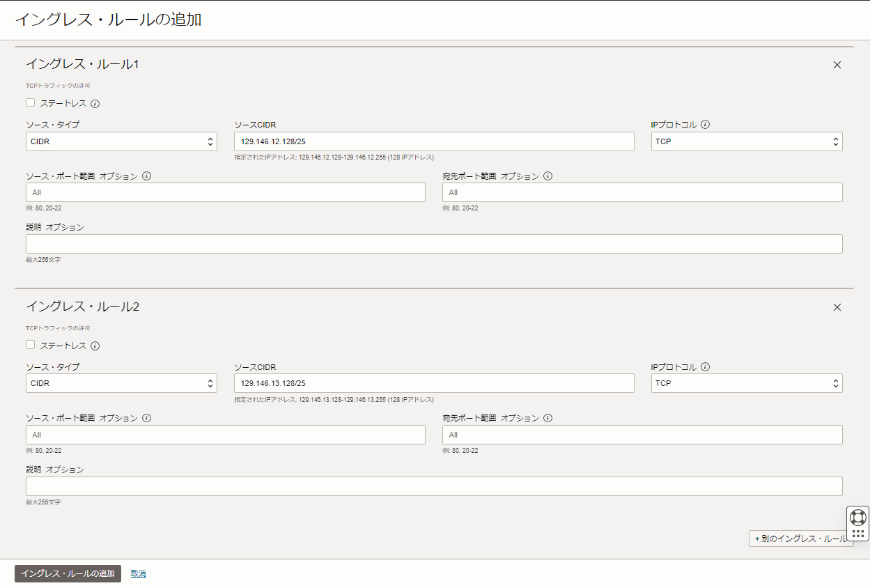Remove イングレス・ルール2 with its X icon
870x588 pixels.
[x=837, y=307]
